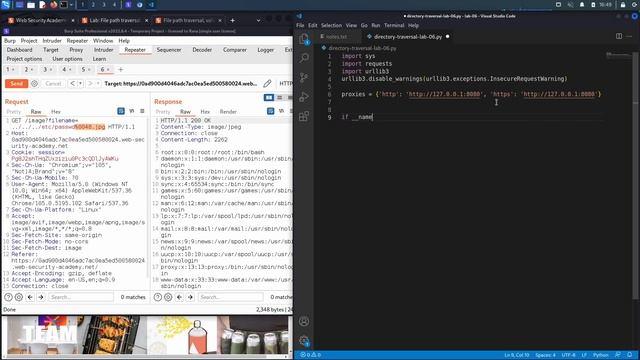Image resolution: width=640 pixels, height=360 pixels.
Task: Open VS Code editor more actions ellipsis
Action: click(x=629, y=36)
